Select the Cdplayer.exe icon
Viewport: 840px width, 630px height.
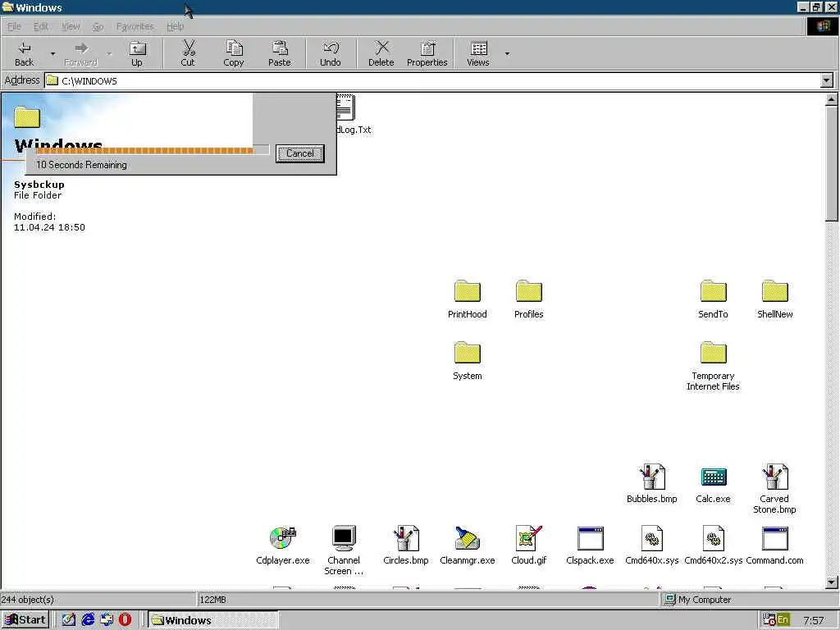click(283, 546)
